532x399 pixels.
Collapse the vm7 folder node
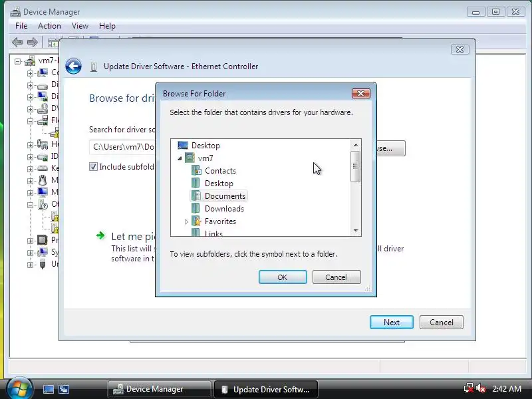point(180,158)
